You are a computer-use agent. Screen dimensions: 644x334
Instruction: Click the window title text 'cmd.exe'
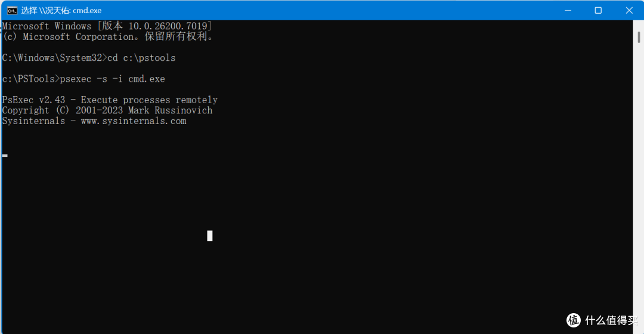(x=87, y=11)
